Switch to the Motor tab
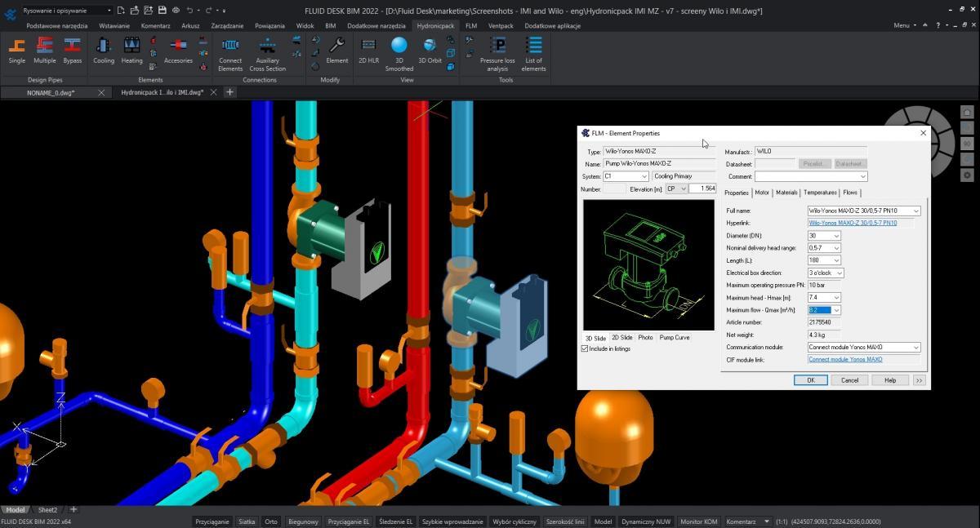The height and width of the screenshot is (528, 980). click(761, 193)
